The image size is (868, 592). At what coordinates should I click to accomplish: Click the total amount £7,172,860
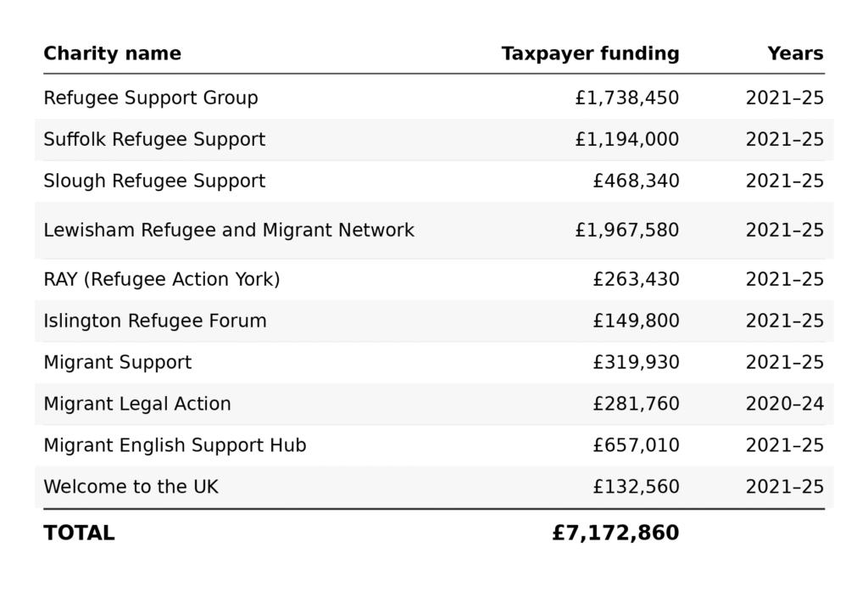[615, 533]
